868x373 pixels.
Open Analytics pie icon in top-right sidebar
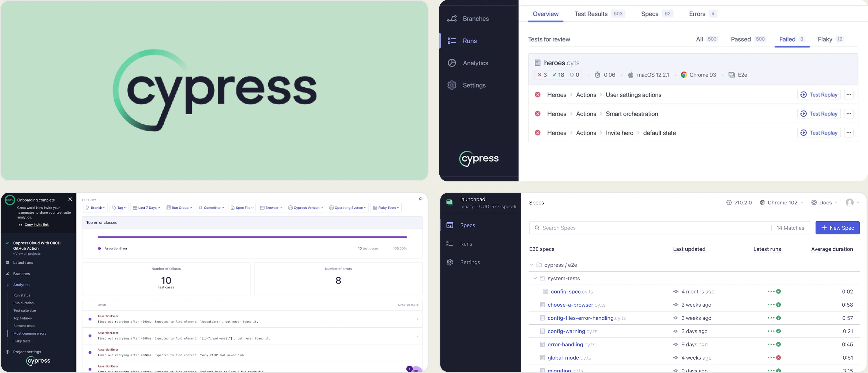tap(451, 63)
